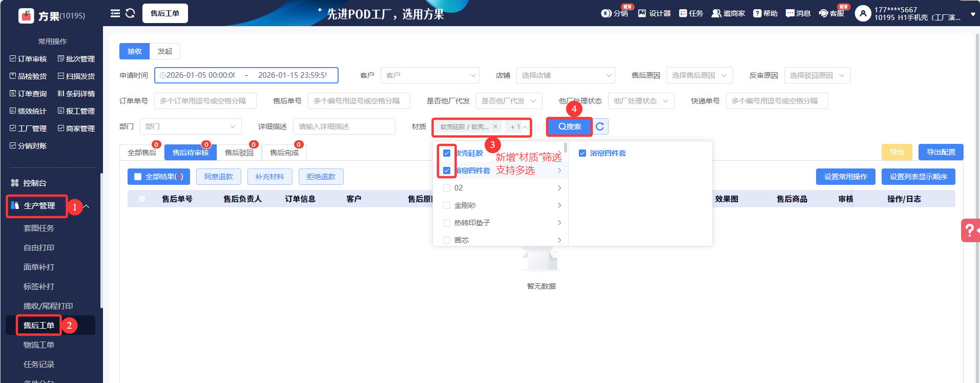Remove the 软壳硅胶 tag with its x

click(x=495, y=126)
